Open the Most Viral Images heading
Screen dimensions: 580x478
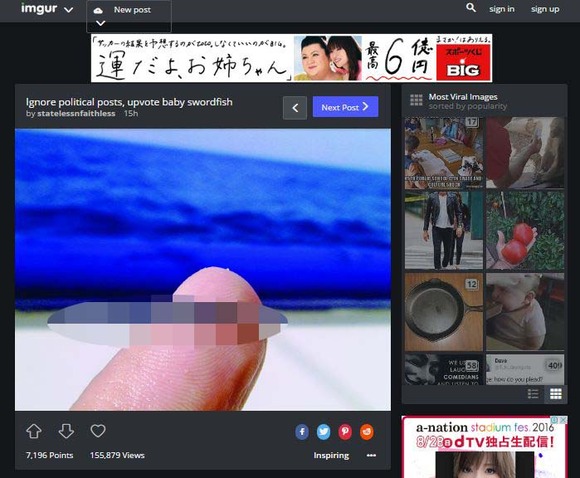pyautogui.click(x=463, y=97)
